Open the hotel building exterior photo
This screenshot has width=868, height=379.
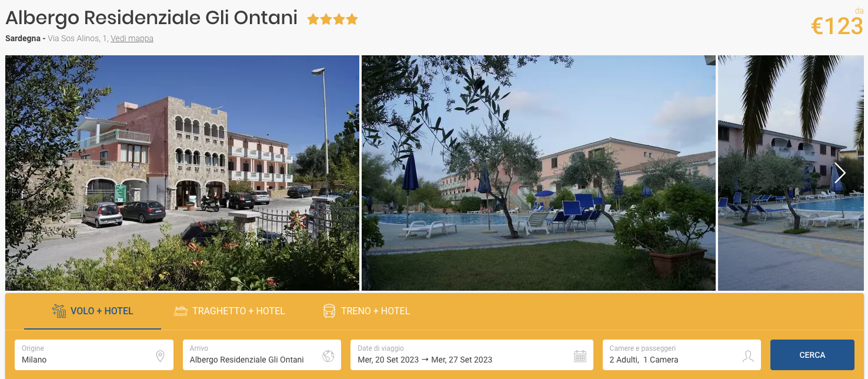(182, 173)
